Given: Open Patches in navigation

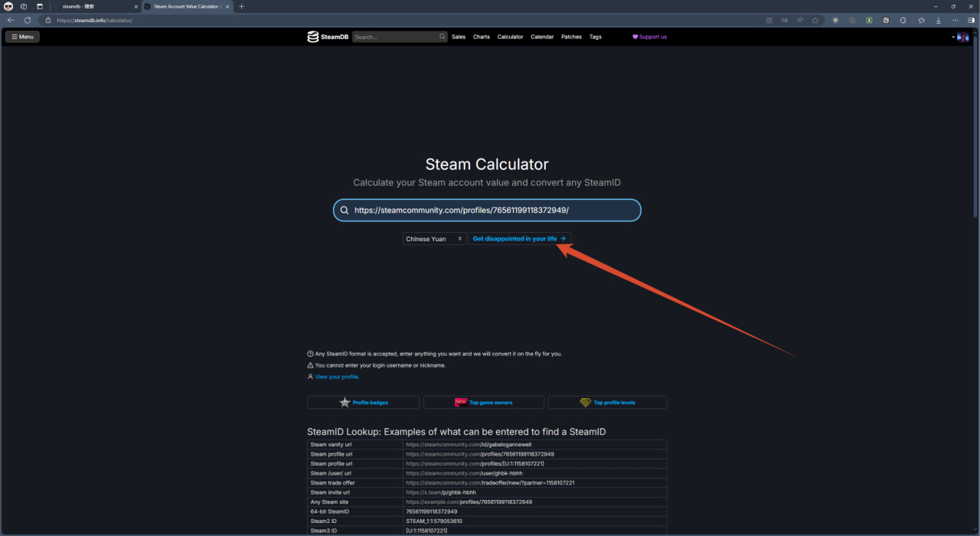Looking at the screenshot, I should click(571, 37).
